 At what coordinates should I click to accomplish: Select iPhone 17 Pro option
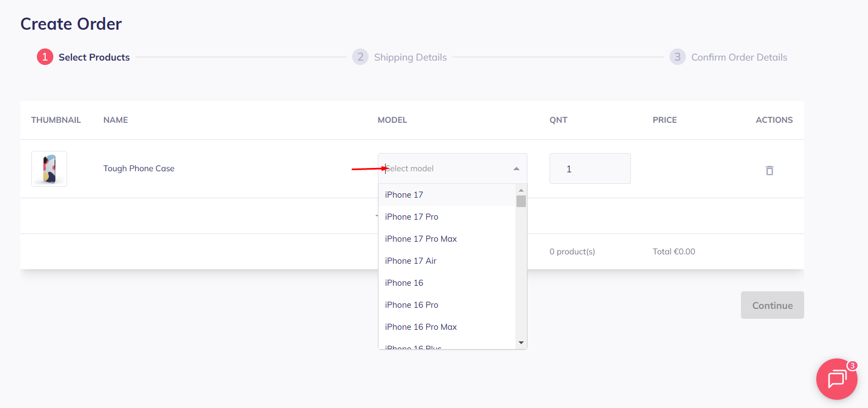point(411,217)
